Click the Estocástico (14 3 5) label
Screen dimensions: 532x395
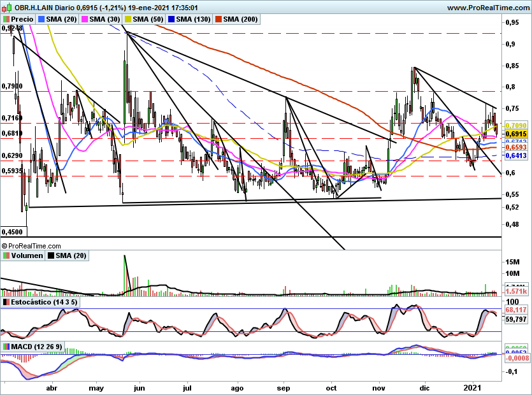point(44,302)
